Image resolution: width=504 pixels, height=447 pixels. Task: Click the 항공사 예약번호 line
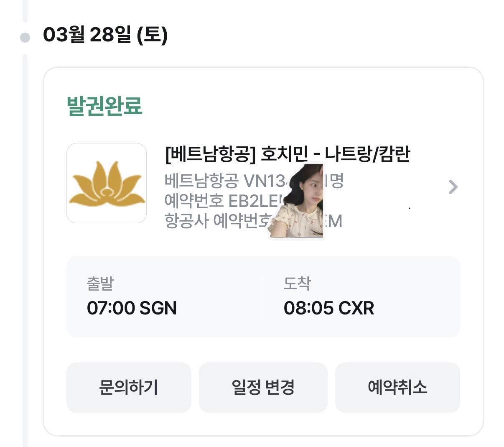[x=215, y=221]
